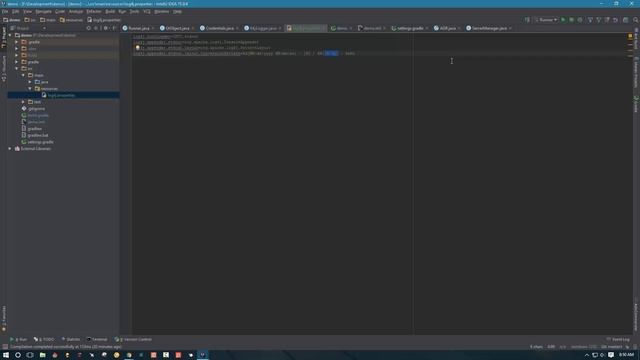The image size is (640, 360).
Task: Switch to the Credentials.java tab
Action: point(220,28)
